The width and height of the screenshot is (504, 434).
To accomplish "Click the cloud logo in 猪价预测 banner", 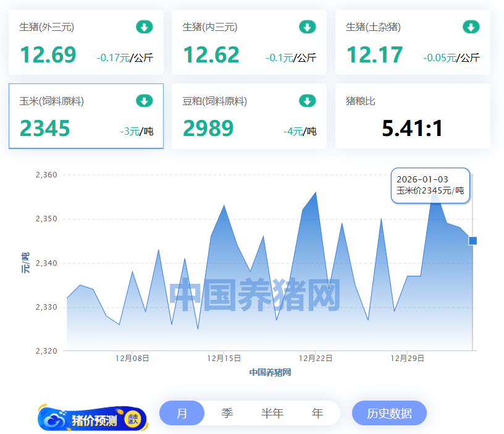I will 54,420.
